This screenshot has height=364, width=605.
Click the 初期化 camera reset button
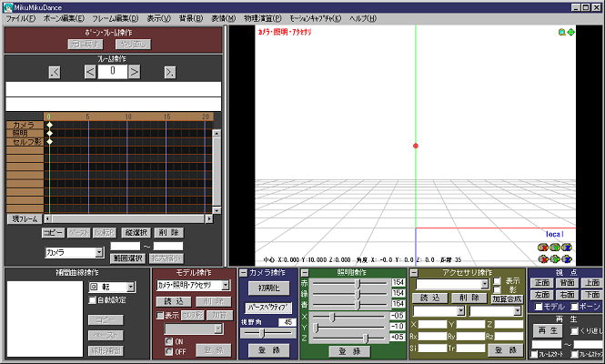269,288
